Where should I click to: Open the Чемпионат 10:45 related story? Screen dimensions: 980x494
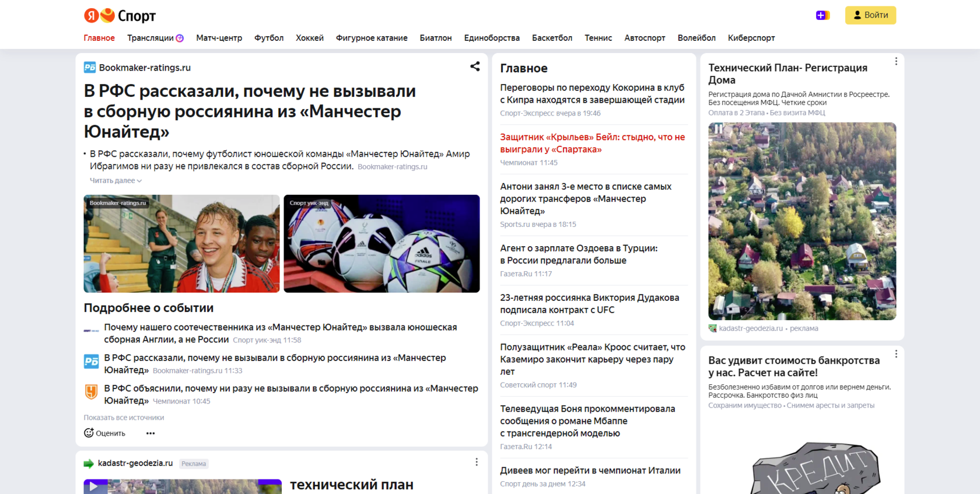pos(291,394)
